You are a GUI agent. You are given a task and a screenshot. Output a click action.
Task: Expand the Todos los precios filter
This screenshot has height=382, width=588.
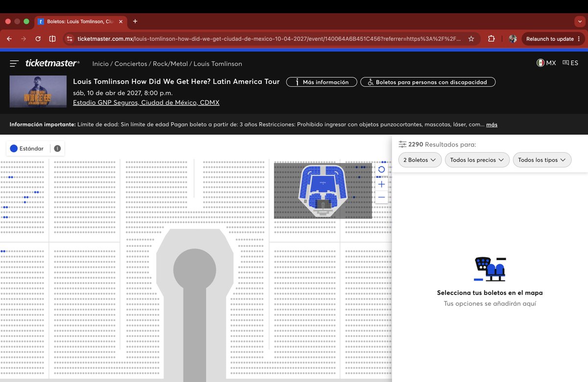(477, 160)
